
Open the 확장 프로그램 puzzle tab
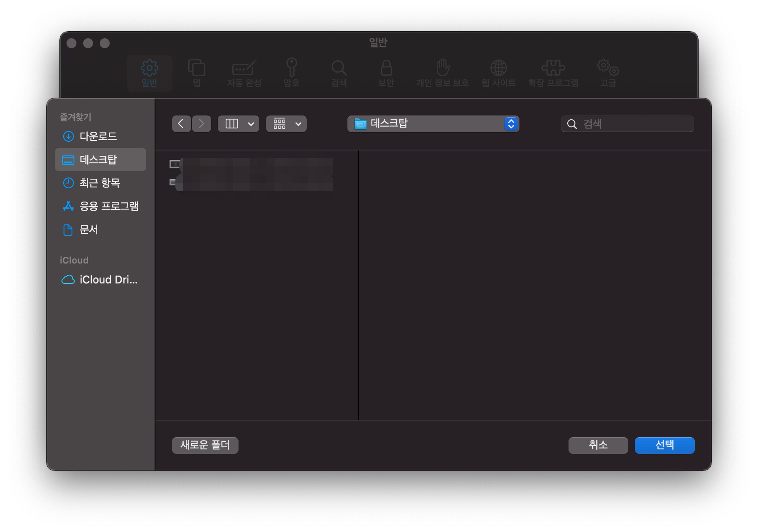(553, 73)
